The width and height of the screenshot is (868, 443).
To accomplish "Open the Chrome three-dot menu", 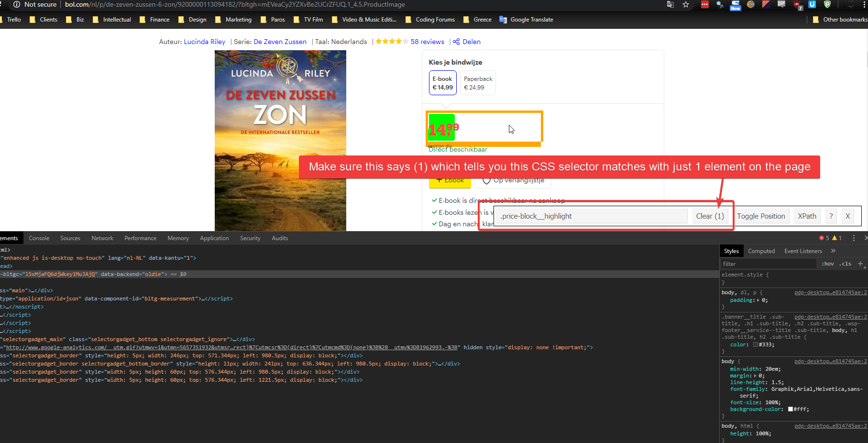I will click(x=865, y=4).
